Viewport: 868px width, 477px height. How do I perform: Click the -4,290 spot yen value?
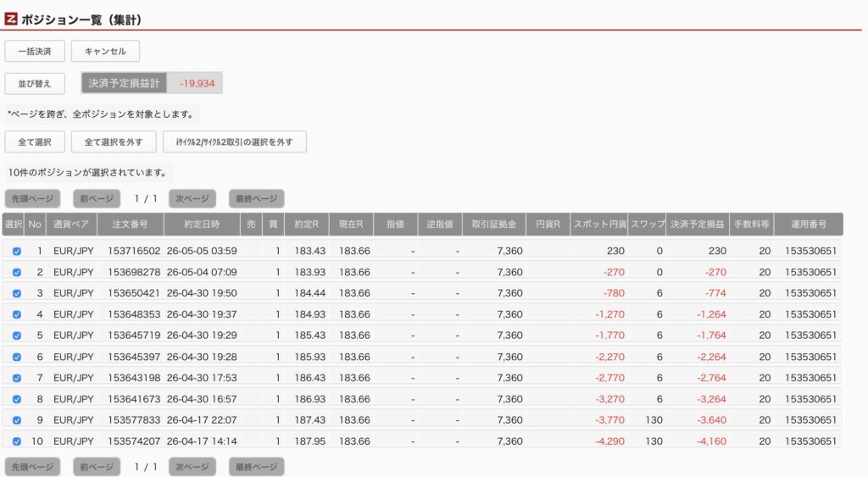click(610, 441)
